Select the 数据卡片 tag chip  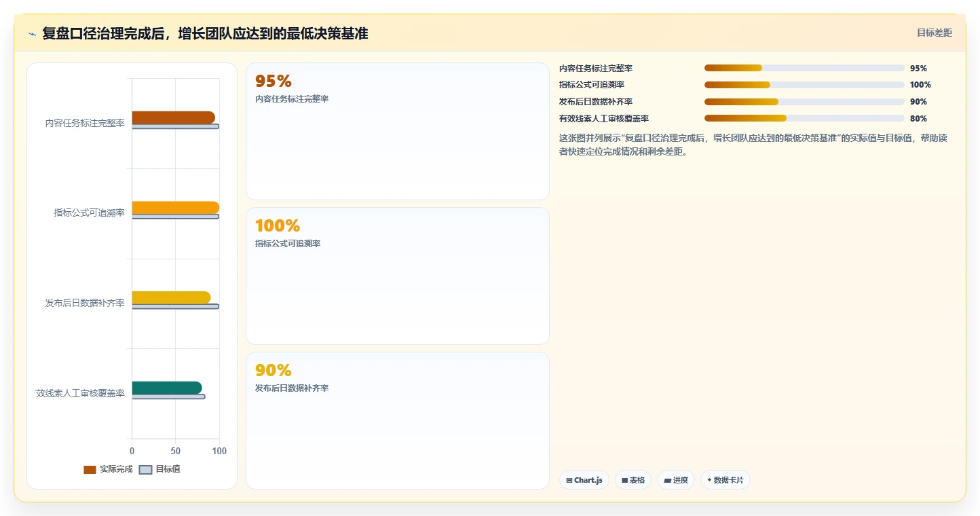point(725,480)
